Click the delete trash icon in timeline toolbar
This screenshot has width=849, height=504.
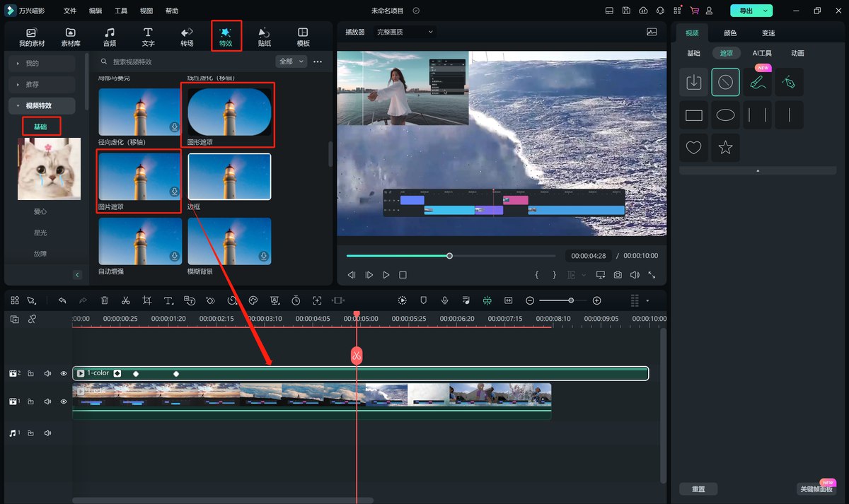(105, 300)
